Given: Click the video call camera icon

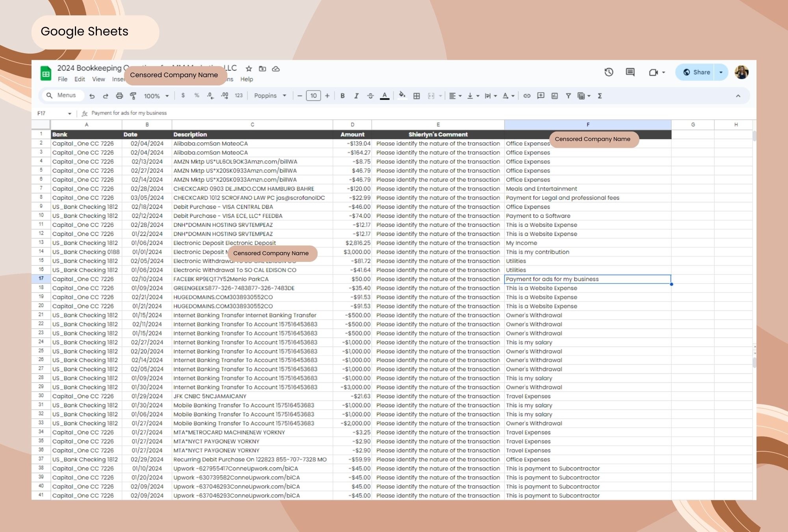Looking at the screenshot, I should click(653, 72).
